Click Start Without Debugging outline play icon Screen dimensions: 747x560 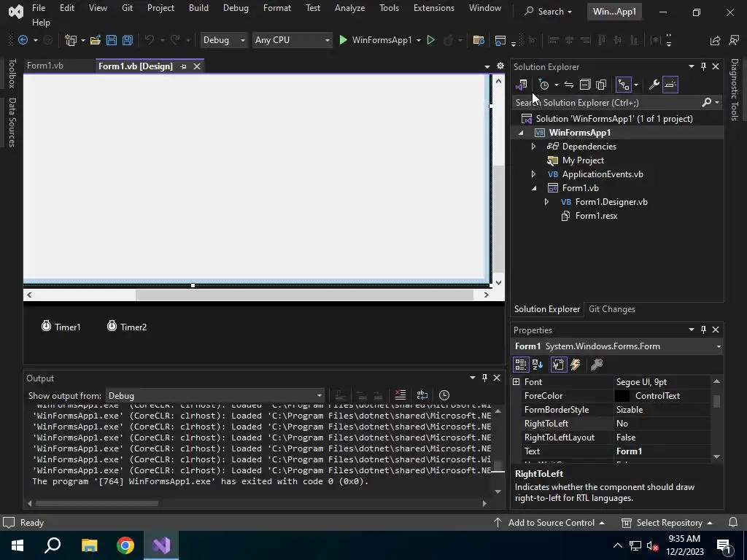tap(430, 40)
